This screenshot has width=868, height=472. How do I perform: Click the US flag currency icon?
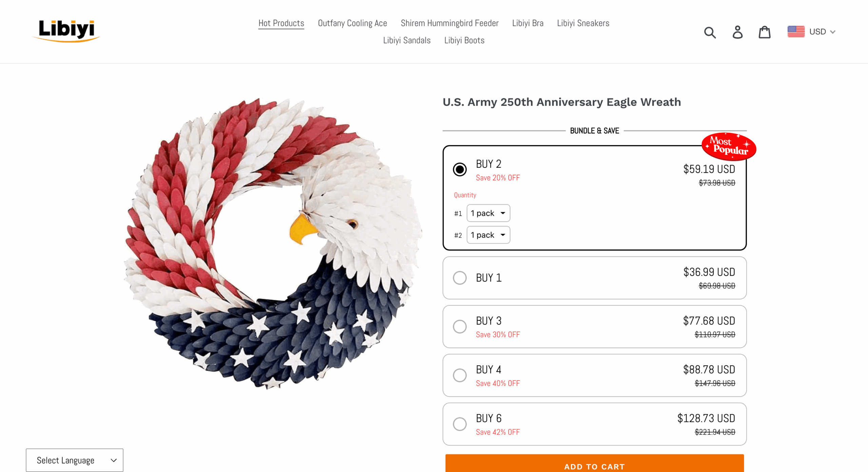[796, 32]
